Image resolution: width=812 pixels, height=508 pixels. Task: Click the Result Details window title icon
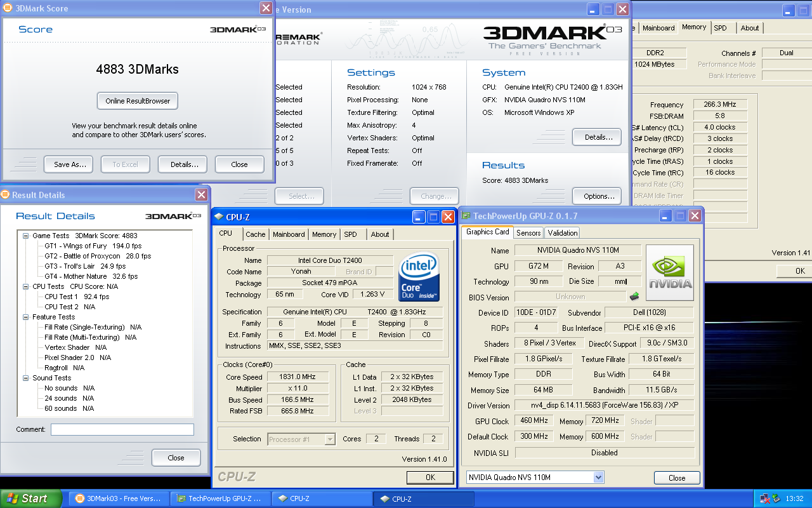pos(6,195)
